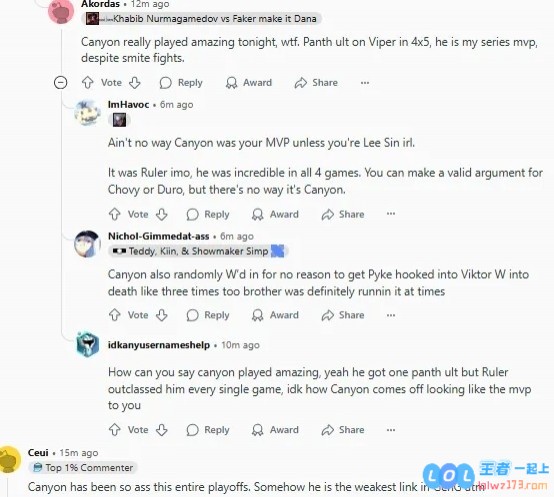Reply to Nichol-Gimmedat-ass's comment
554x497 pixels.
[208, 315]
